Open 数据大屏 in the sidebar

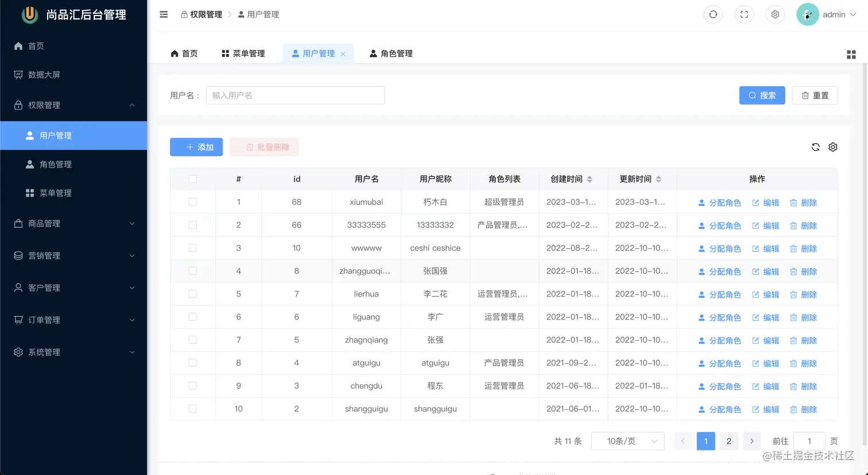[x=73, y=75]
